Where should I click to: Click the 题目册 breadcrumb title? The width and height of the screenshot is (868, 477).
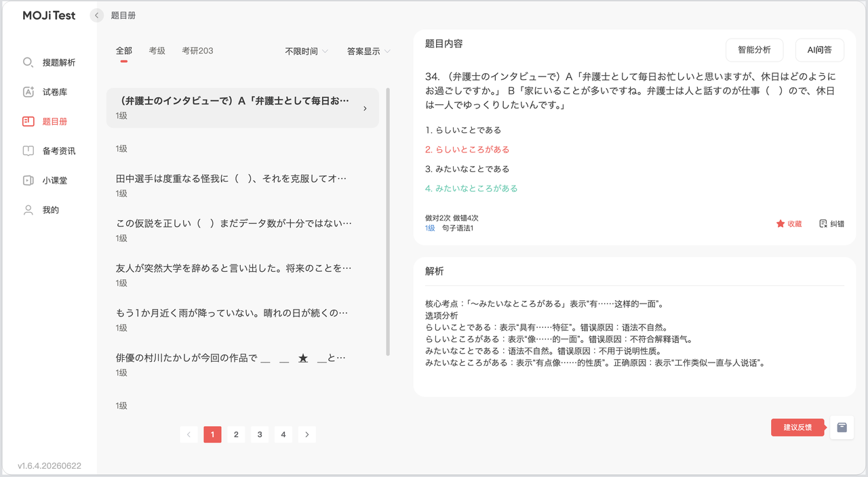[x=123, y=15]
